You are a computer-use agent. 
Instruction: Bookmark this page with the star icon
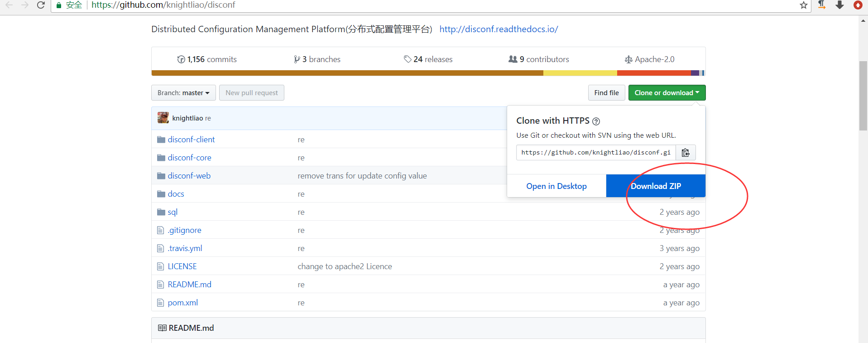(x=804, y=5)
